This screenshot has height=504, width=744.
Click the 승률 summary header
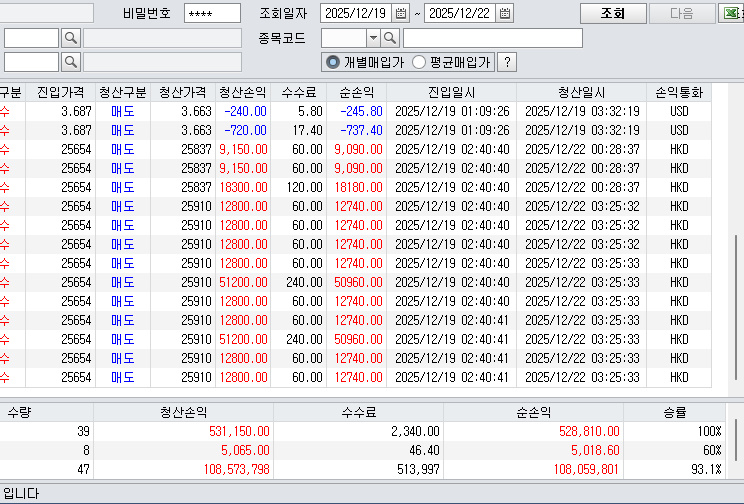(674, 412)
